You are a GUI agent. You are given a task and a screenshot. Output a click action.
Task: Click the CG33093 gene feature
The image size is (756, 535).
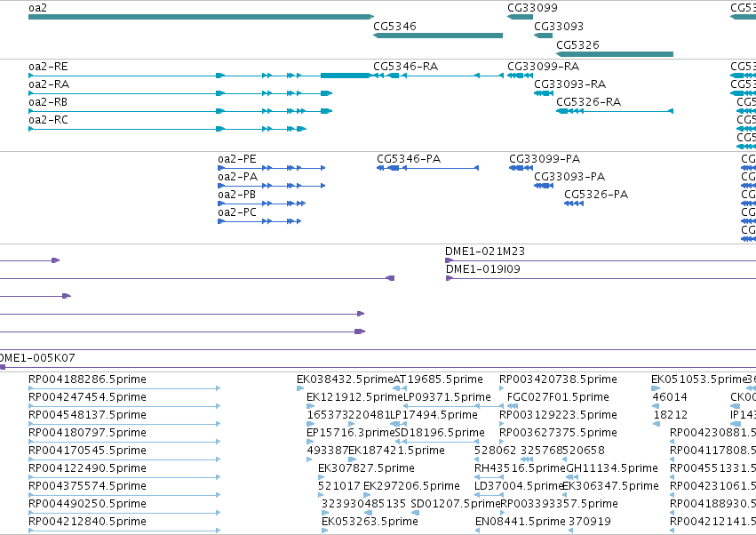pos(544,36)
